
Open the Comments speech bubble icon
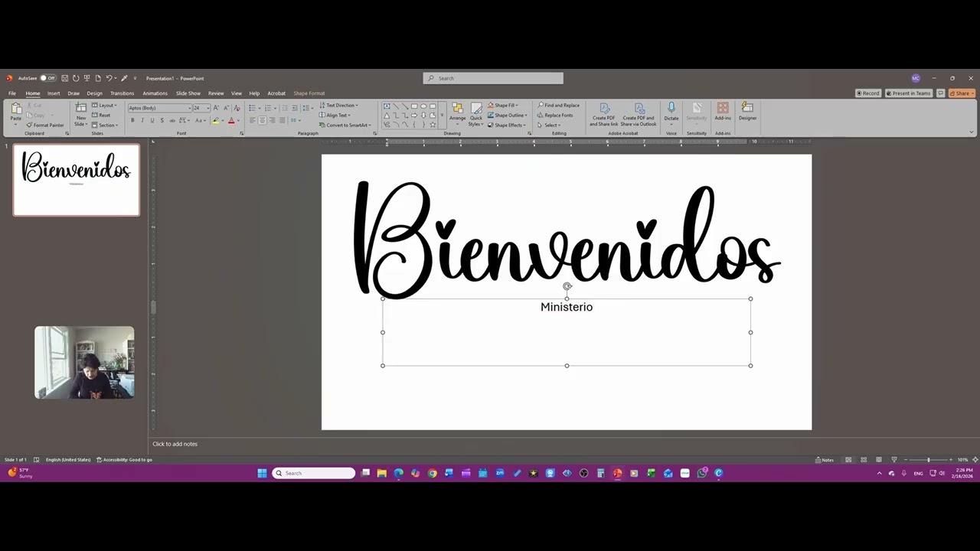click(x=941, y=93)
